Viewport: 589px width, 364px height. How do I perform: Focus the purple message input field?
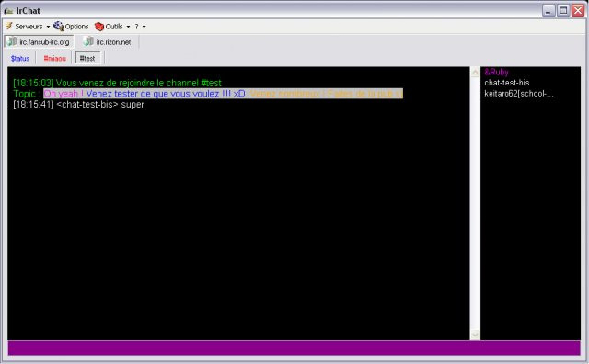click(294, 347)
